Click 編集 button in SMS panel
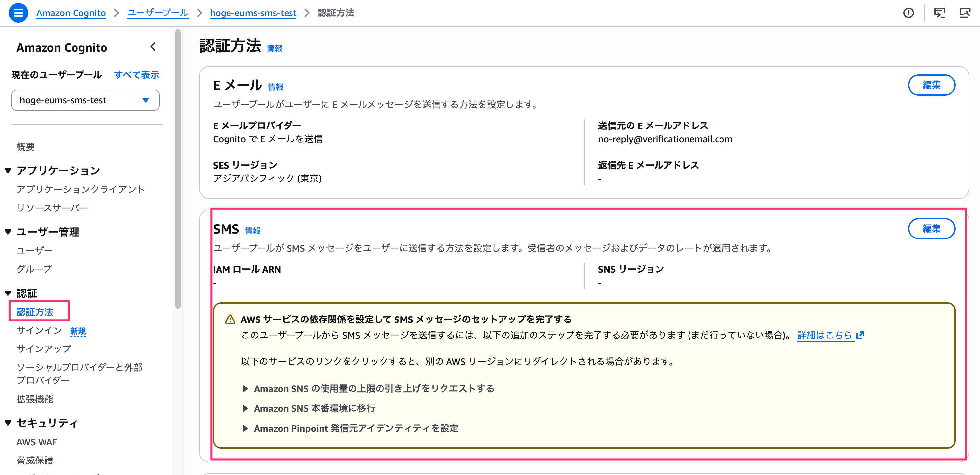This screenshot has width=980, height=475. click(931, 228)
